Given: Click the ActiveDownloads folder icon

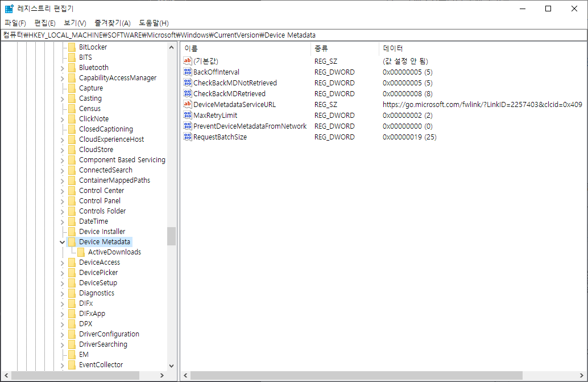Looking at the screenshot, I should click(81, 252).
